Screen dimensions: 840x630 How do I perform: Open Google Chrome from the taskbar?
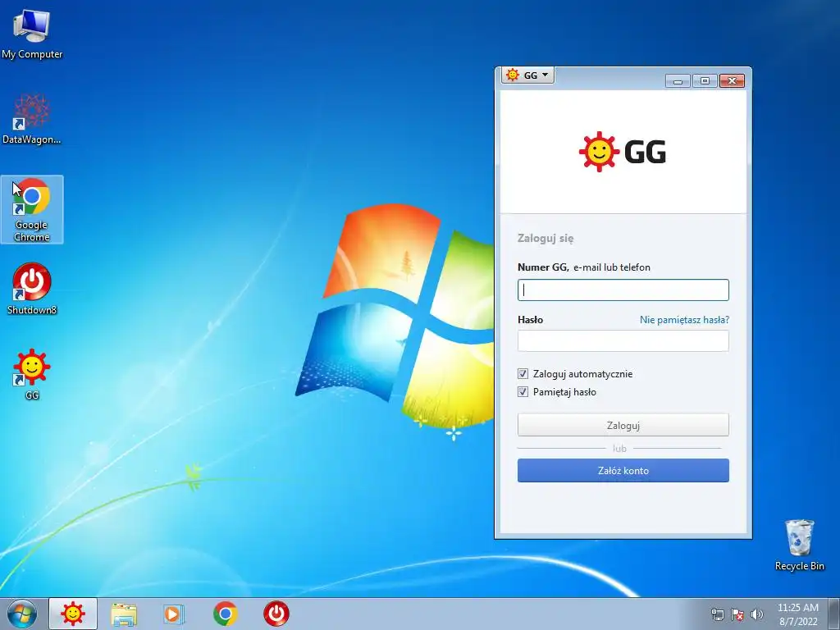click(226, 614)
